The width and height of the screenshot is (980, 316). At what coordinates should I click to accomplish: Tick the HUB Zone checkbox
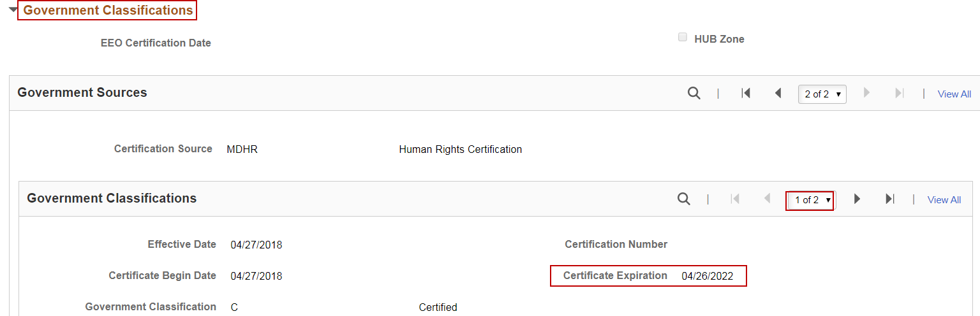pyautogui.click(x=683, y=38)
